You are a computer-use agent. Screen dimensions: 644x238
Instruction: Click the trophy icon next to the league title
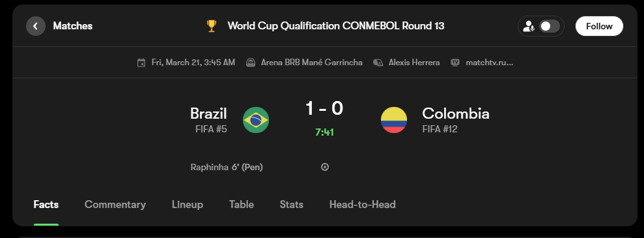pos(211,26)
